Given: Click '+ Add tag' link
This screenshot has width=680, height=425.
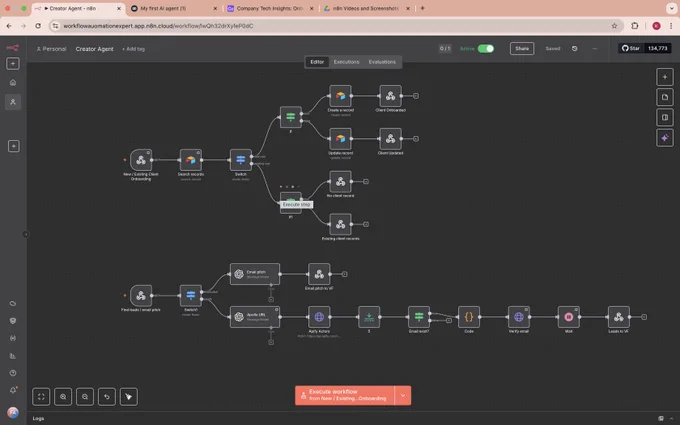Looking at the screenshot, I should pos(134,49).
